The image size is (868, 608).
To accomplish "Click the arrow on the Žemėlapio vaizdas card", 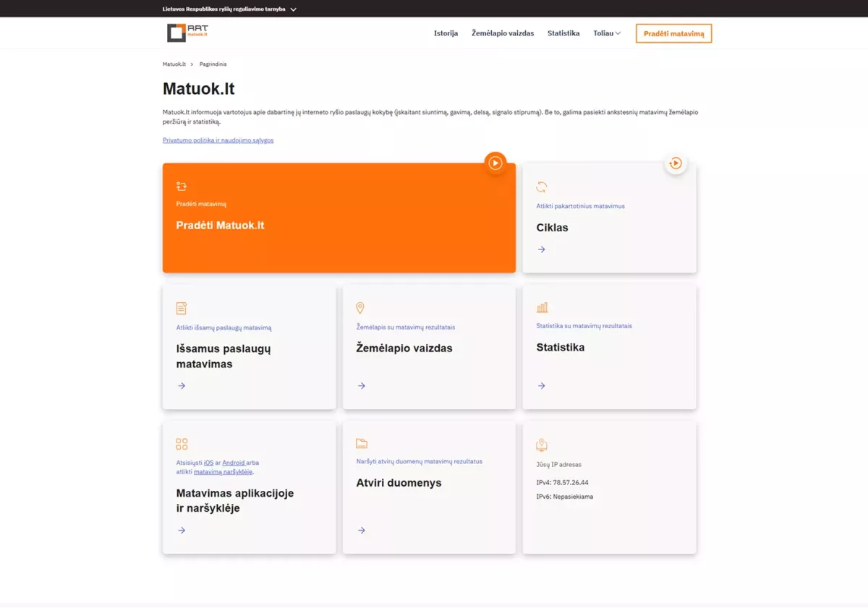I will [362, 386].
